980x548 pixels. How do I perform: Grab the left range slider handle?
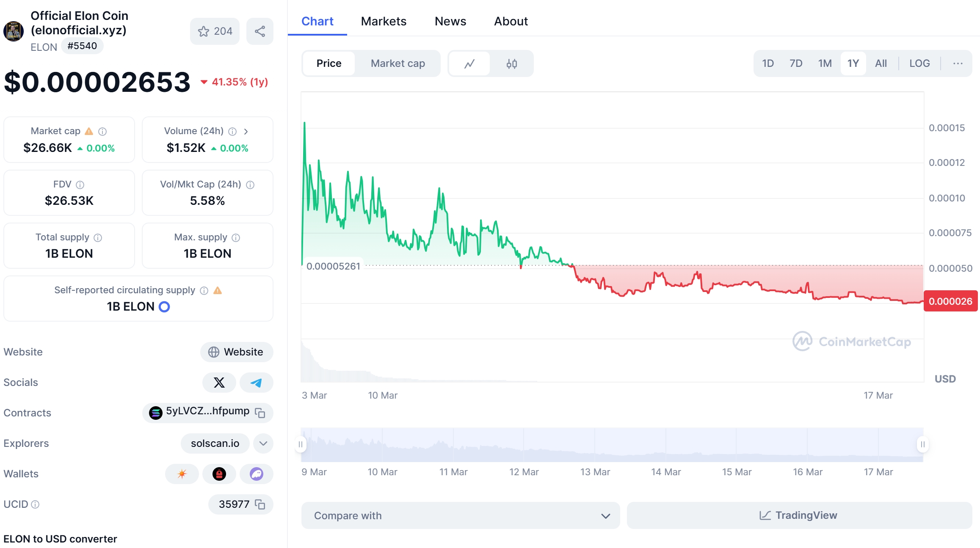301,444
